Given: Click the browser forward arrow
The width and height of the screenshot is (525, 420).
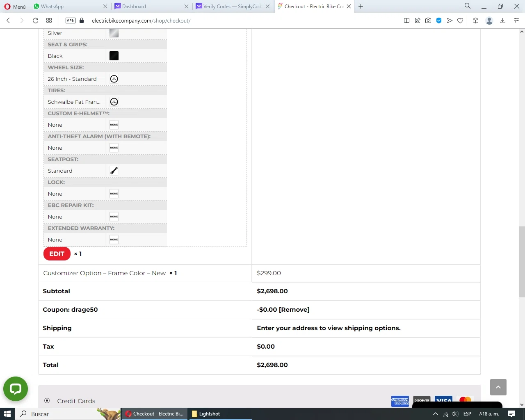Looking at the screenshot, I should pyautogui.click(x=22, y=21).
